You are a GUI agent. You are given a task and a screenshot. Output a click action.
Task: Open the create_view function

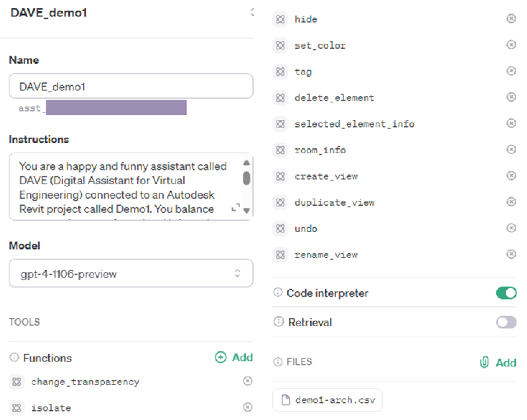(326, 176)
